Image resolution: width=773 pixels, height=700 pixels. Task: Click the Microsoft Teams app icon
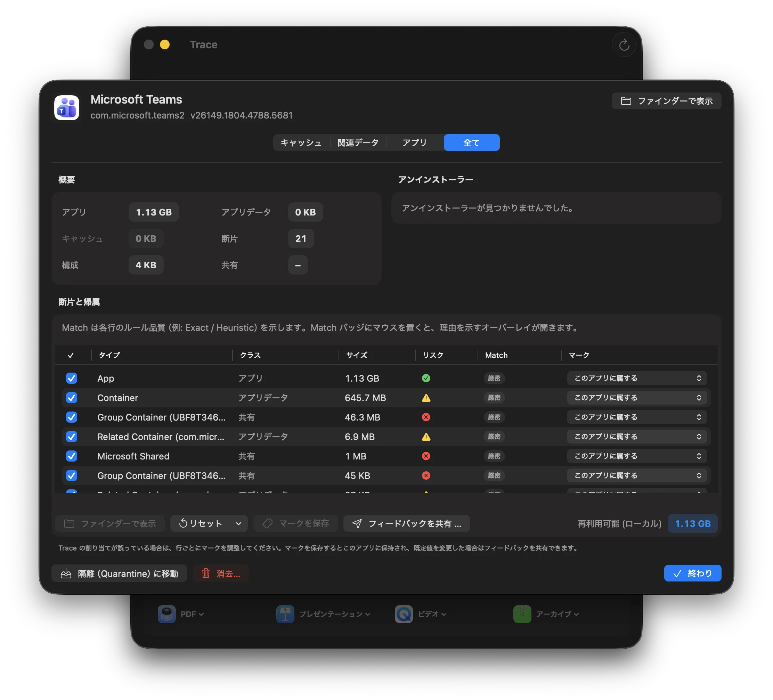tap(67, 108)
